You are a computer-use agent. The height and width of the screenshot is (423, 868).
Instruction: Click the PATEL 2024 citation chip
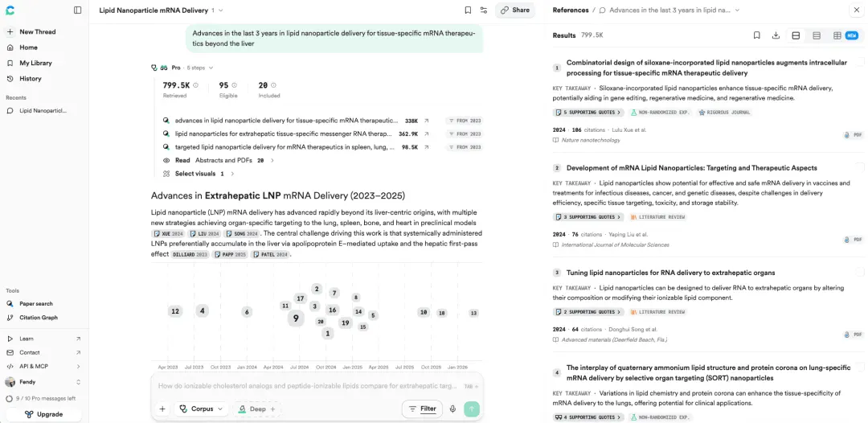271,254
